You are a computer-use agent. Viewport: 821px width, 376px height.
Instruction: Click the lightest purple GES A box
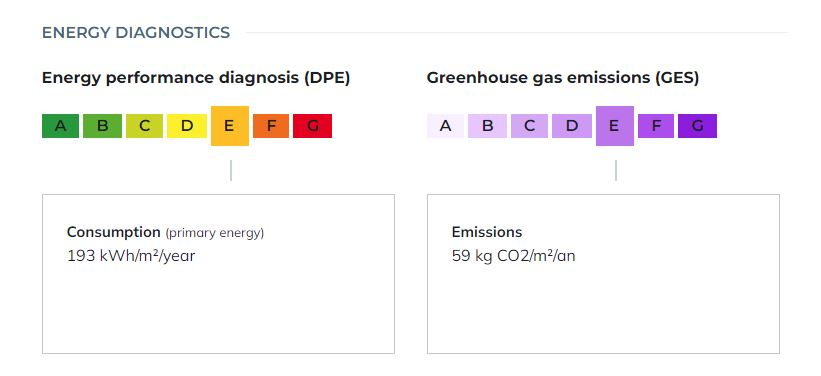pos(445,126)
